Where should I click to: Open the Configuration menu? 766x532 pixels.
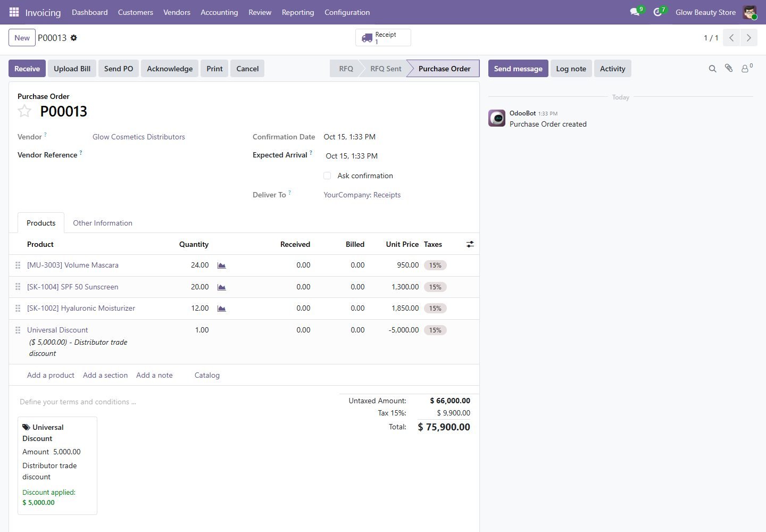[347, 12]
